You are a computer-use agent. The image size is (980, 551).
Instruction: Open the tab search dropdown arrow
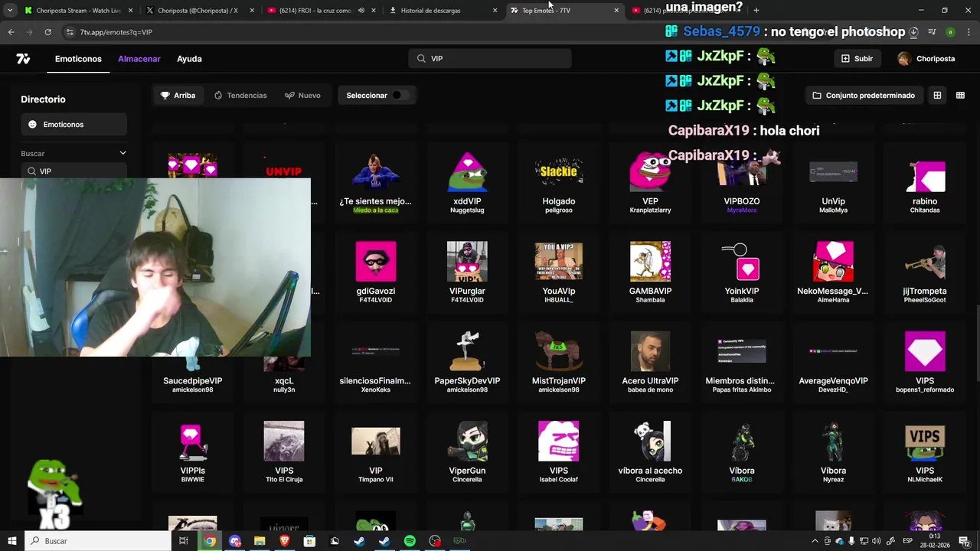coord(9,11)
